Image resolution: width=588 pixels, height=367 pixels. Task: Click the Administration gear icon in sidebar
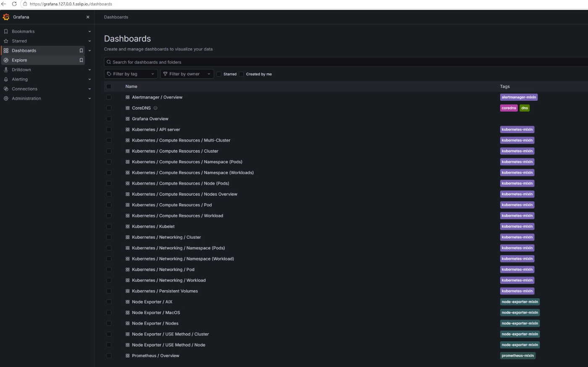tap(6, 98)
